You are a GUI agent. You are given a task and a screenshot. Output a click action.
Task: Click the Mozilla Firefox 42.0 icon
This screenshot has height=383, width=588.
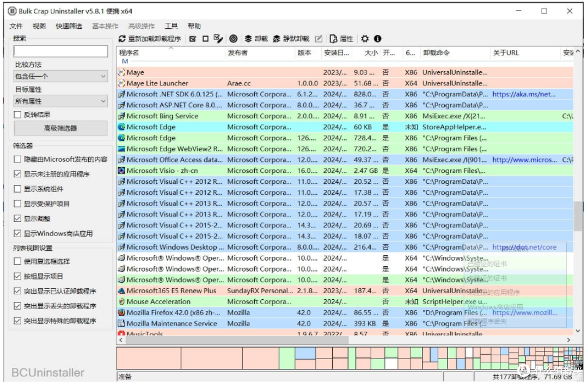point(121,312)
